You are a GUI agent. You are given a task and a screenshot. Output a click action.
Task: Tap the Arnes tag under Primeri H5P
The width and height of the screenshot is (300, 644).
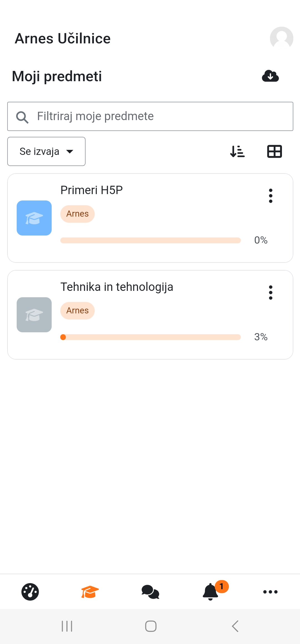[77, 214]
